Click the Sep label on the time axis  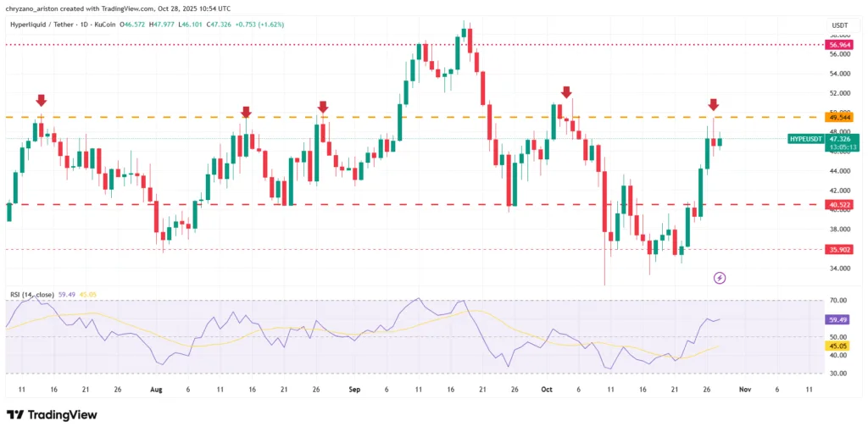[x=354, y=389]
